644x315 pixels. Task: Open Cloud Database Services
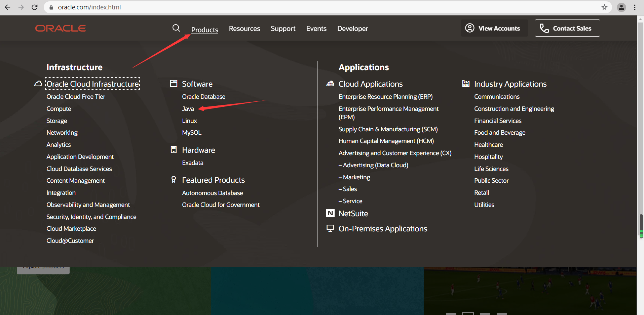pyautogui.click(x=79, y=169)
